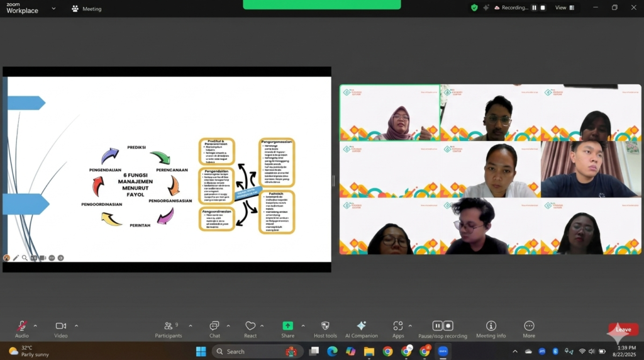Select the pen annotation tool on slide

coord(16,257)
